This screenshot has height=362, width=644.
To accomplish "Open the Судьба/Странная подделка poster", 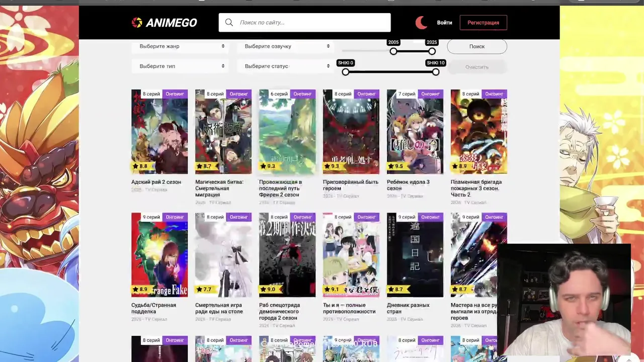I will 159,255.
